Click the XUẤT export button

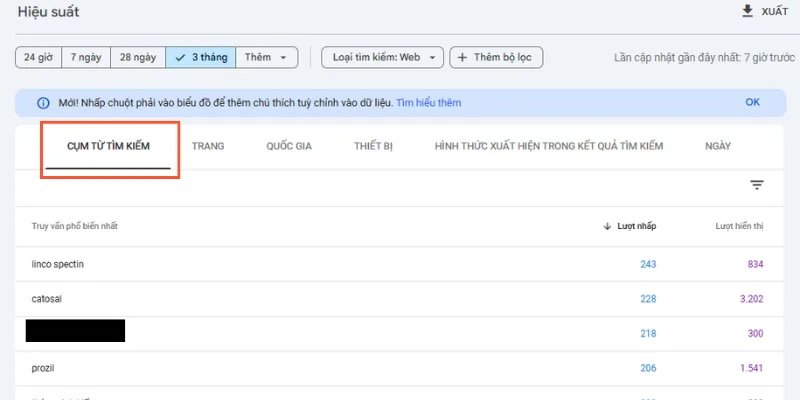click(765, 12)
